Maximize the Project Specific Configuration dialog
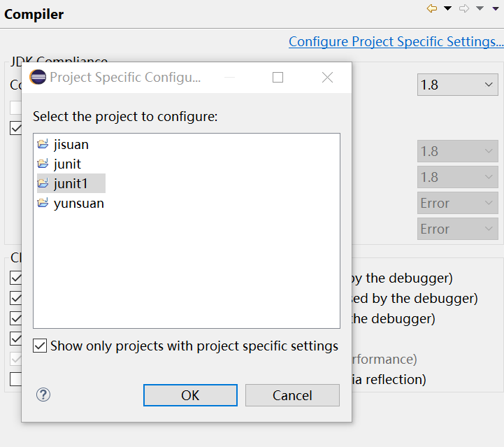The height and width of the screenshot is (447, 504). tap(278, 77)
